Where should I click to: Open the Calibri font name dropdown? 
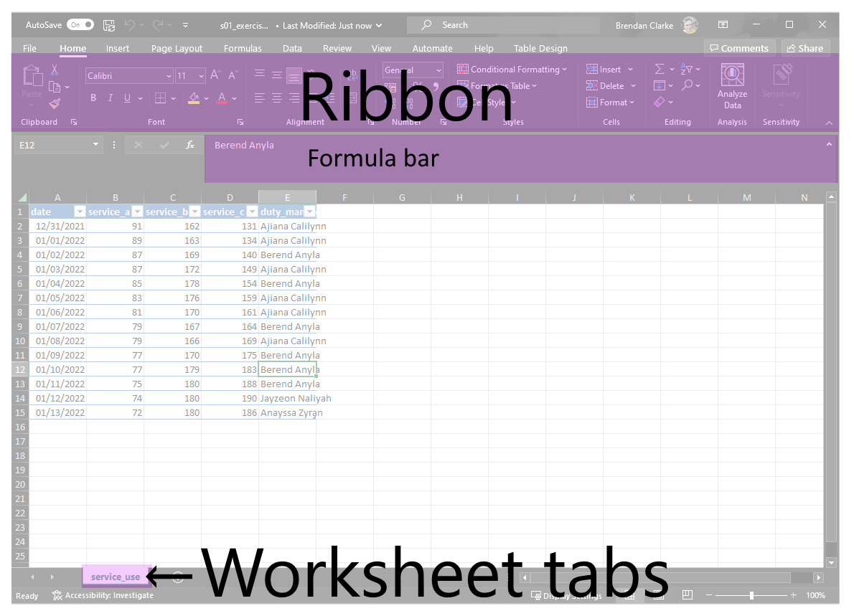pos(169,76)
